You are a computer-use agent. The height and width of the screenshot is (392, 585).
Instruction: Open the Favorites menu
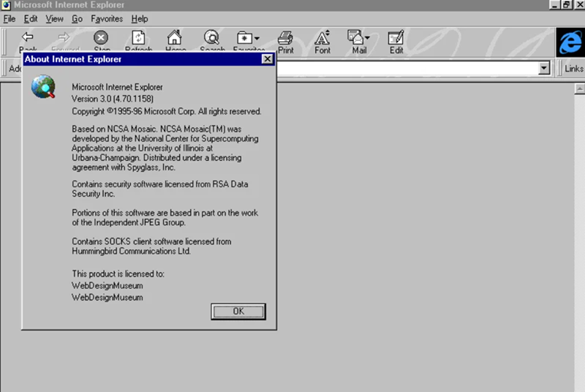click(107, 18)
